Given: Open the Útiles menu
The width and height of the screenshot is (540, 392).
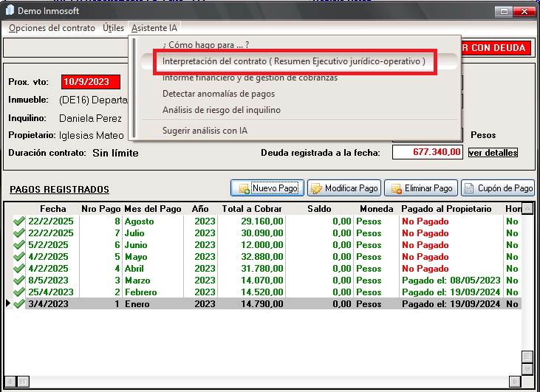Looking at the screenshot, I should tap(113, 28).
